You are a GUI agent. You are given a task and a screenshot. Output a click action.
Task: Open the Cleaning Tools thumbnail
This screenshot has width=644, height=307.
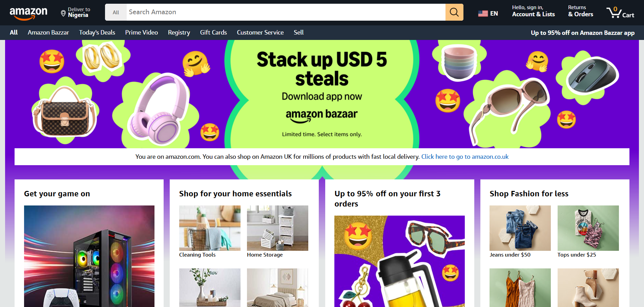(210, 228)
